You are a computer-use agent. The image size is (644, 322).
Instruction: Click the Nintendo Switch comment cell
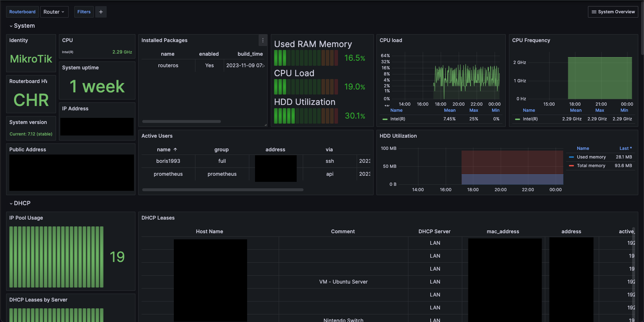pos(343,320)
